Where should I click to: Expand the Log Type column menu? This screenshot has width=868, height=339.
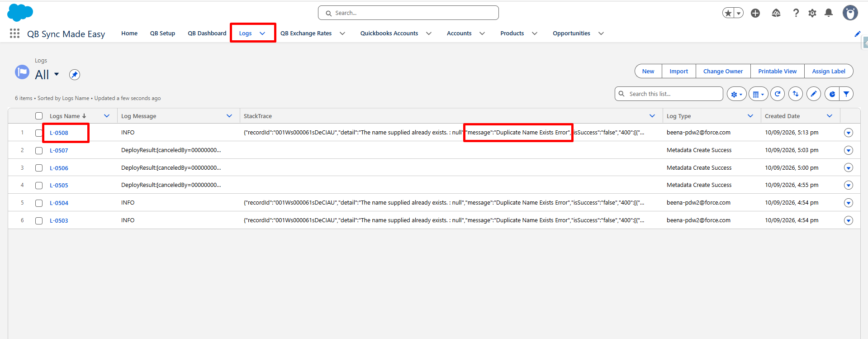(750, 116)
